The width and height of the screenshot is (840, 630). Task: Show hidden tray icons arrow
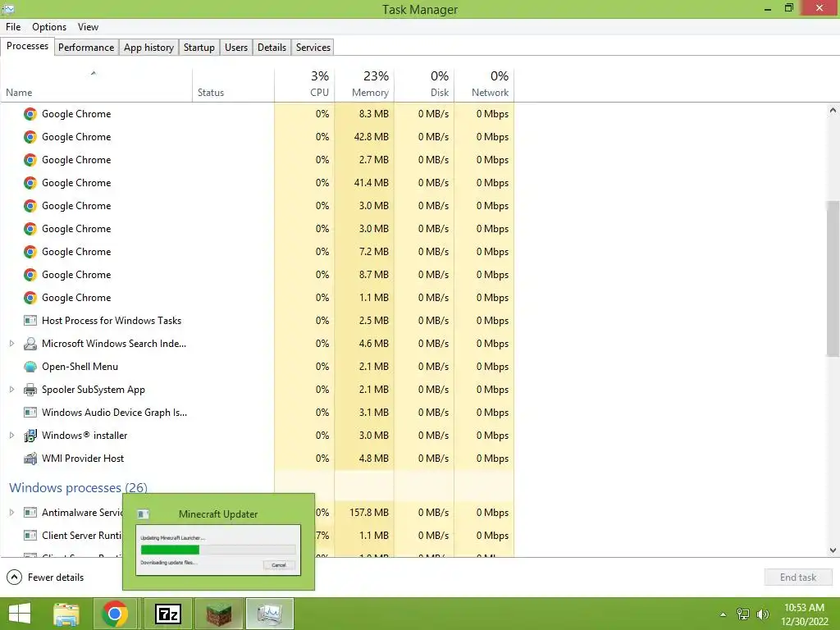[724, 614]
